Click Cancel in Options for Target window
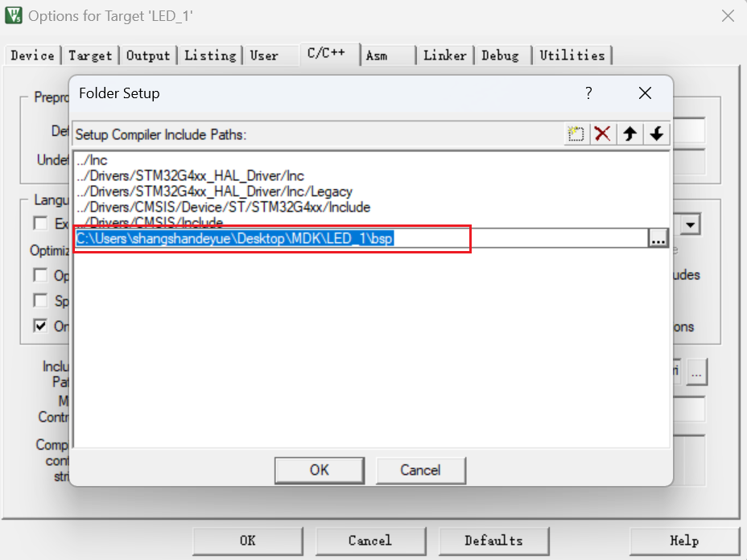The image size is (747, 560). pos(370,541)
